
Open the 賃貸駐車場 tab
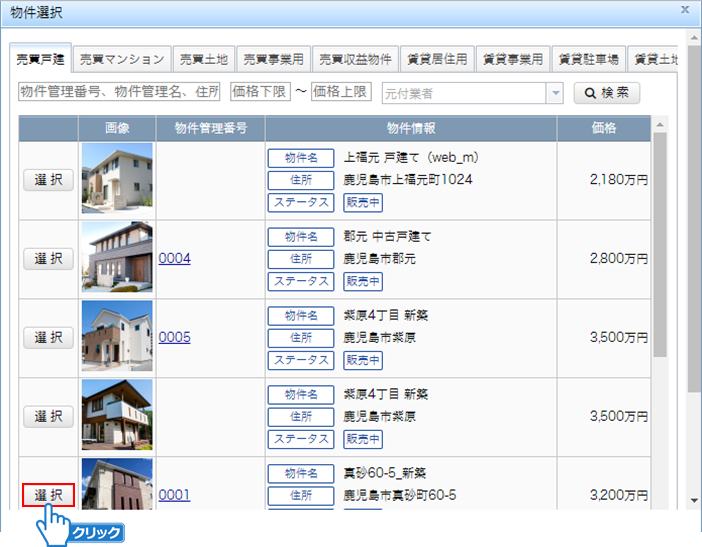point(588,59)
